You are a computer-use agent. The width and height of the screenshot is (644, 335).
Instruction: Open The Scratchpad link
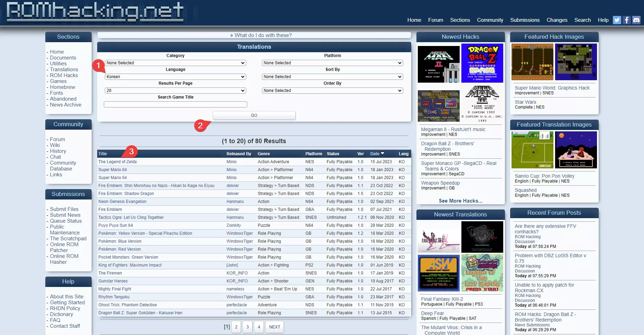pos(68,239)
